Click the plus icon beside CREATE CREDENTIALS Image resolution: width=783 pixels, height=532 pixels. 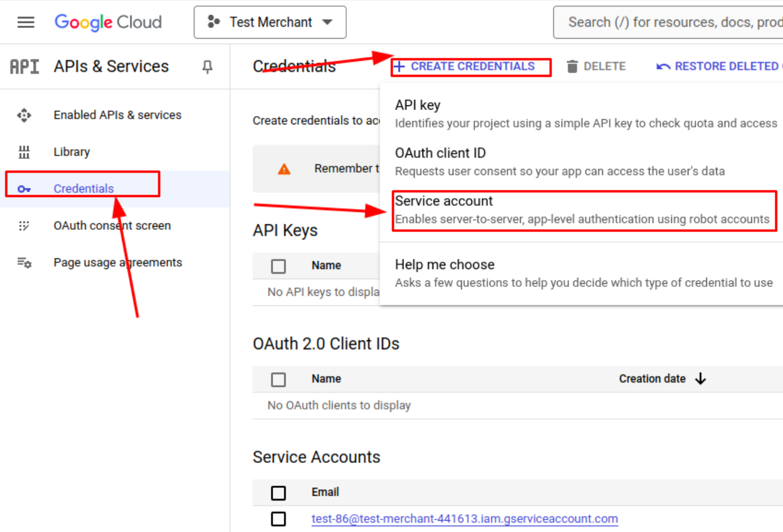[399, 67]
